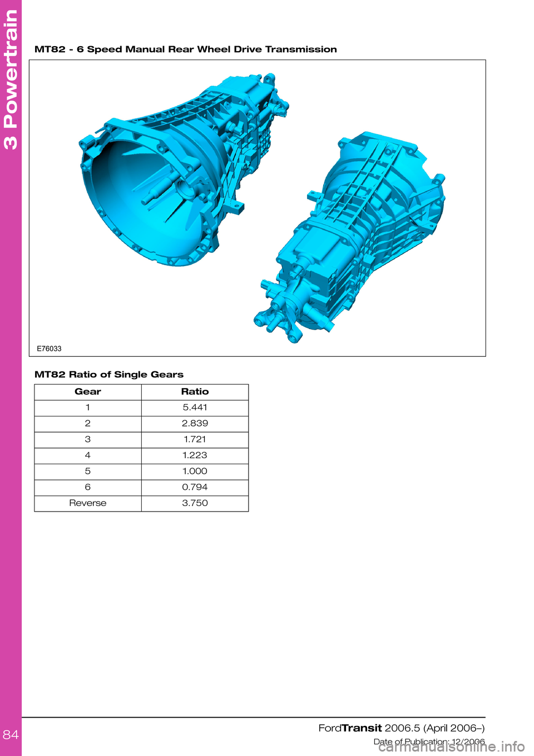Click ratio value "0.794"
534x756 pixels.
click(x=195, y=488)
